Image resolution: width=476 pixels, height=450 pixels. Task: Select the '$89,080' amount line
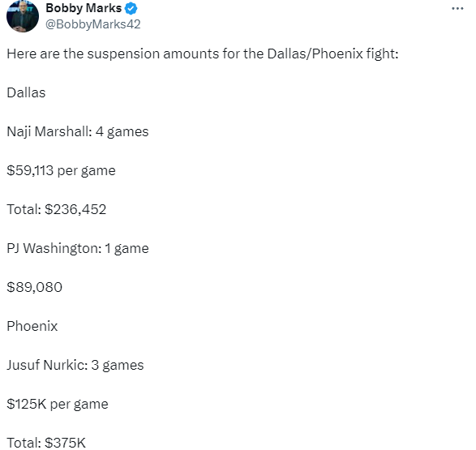tap(35, 287)
